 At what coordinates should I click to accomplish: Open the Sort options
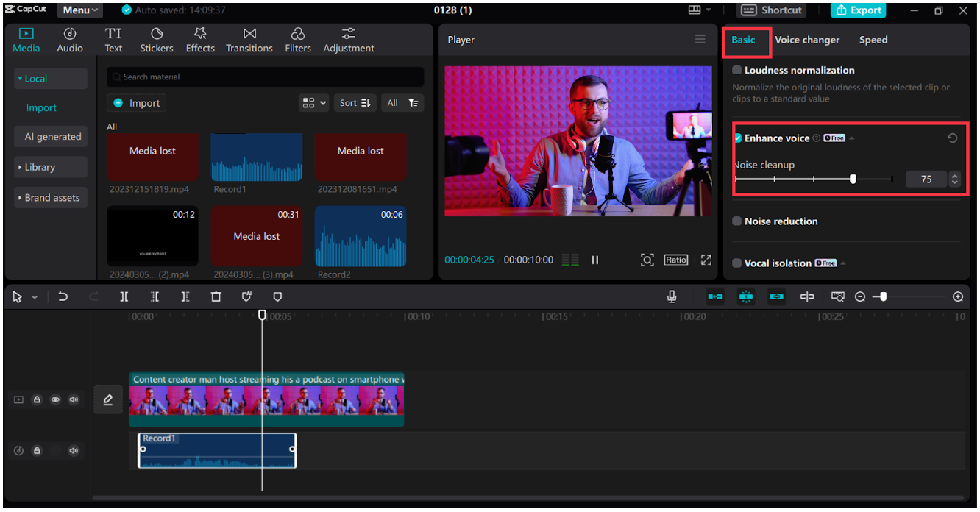pyautogui.click(x=355, y=103)
